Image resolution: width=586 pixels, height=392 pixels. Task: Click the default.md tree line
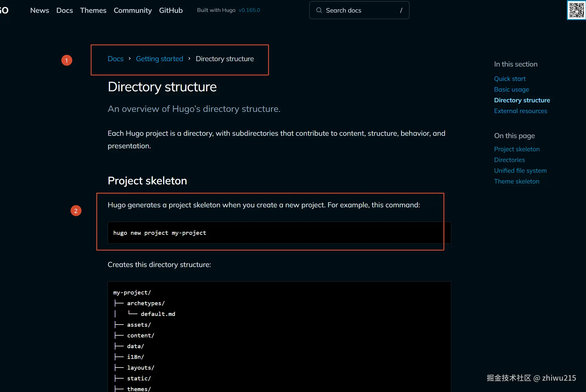pyautogui.click(x=158, y=314)
